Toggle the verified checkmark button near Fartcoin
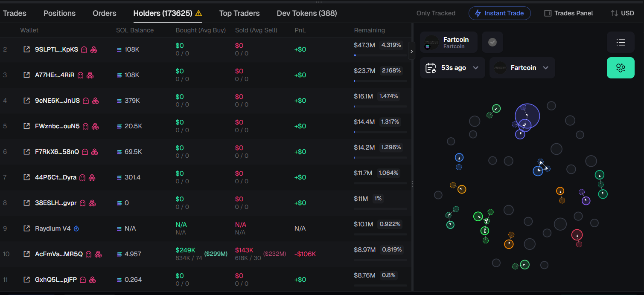The image size is (644, 295). coord(492,42)
